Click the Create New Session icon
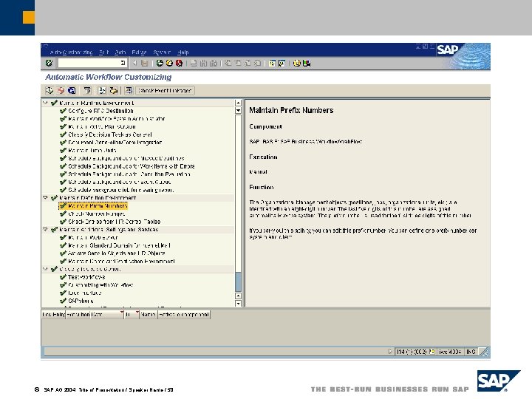Image resolution: width=532 pixels, height=399 pixels. [x=272, y=63]
